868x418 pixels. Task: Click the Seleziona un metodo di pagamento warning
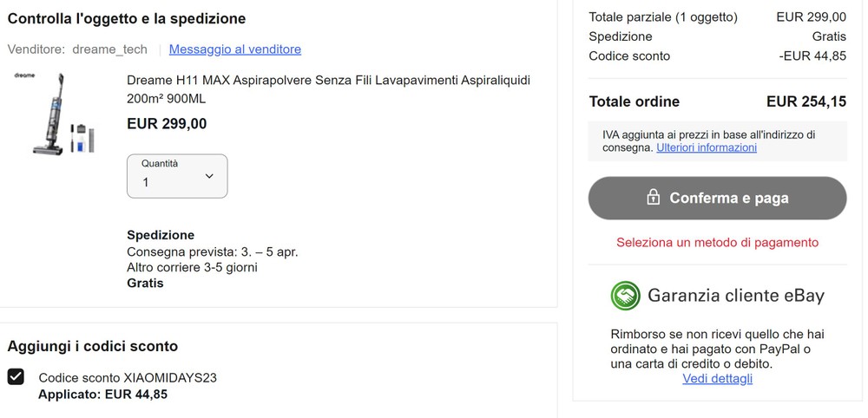[x=718, y=242]
